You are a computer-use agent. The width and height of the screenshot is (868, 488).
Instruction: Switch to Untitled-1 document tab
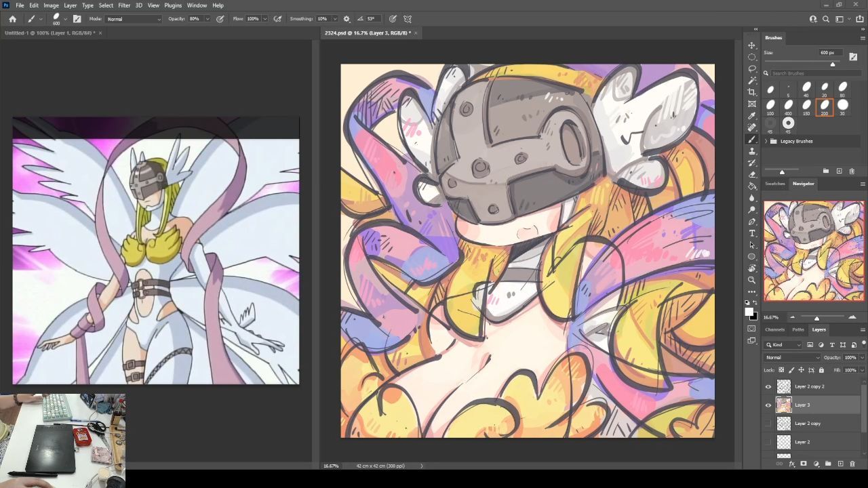[x=49, y=33]
